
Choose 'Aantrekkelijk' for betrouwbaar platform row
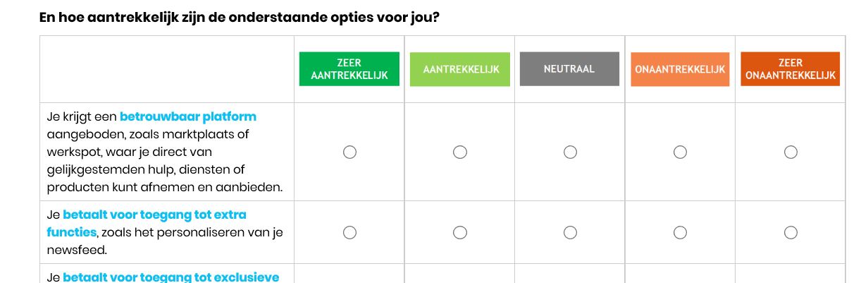(x=460, y=152)
